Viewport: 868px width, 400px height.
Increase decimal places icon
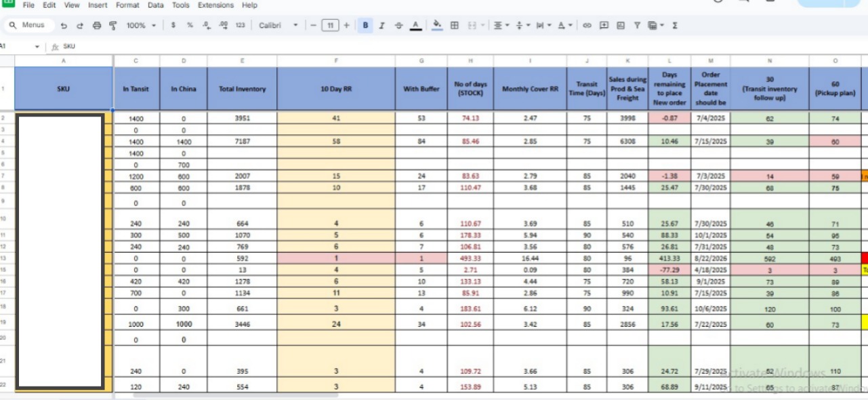(x=223, y=25)
